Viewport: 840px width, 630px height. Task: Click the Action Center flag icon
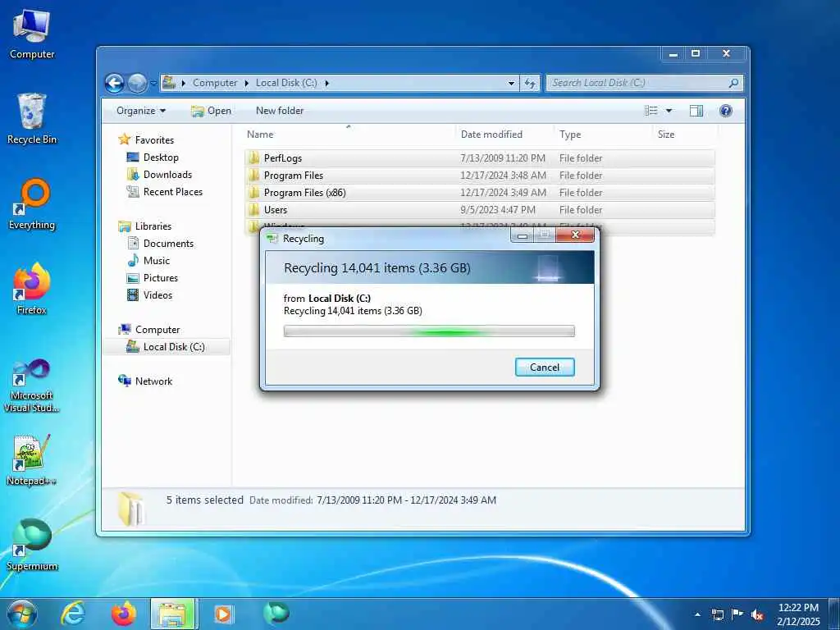click(x=737, y=614)
